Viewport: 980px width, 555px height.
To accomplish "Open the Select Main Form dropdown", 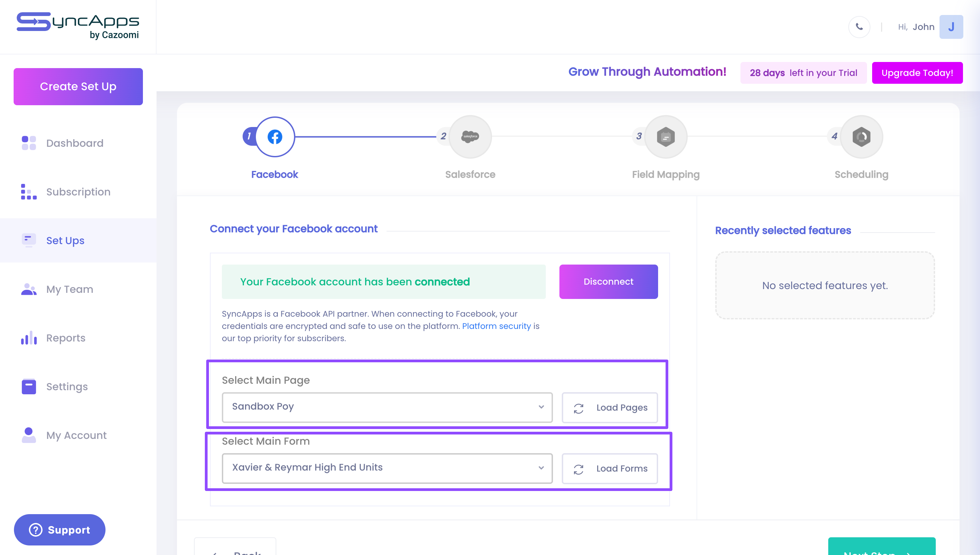I will point(387,468).
